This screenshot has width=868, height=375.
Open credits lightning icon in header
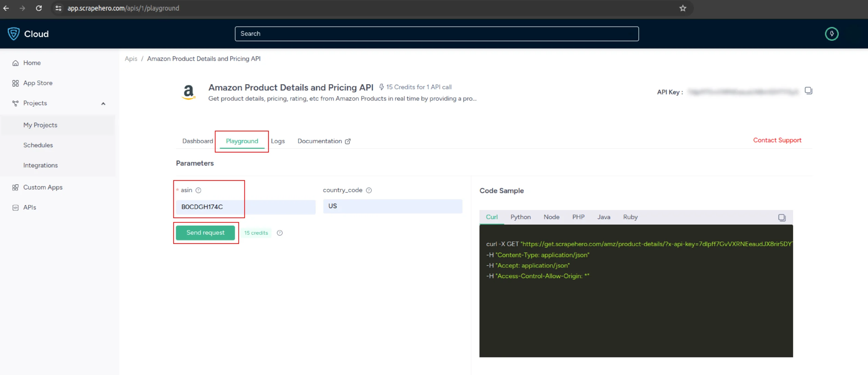[x=831, y=34]
